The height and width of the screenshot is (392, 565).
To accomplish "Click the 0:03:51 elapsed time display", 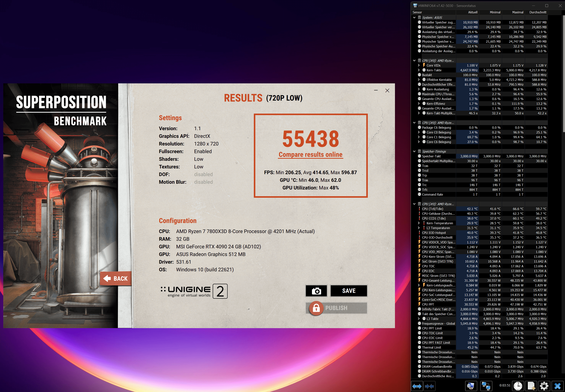I will (505, 385).
